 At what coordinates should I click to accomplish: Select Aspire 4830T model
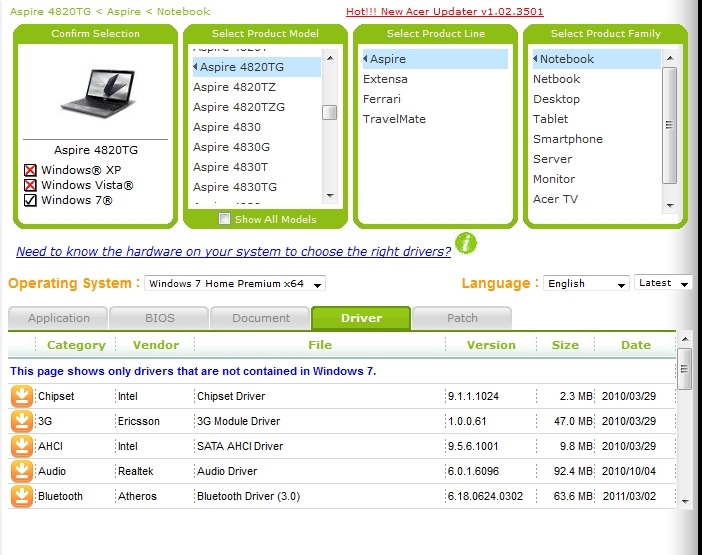(x=230, y=167)
